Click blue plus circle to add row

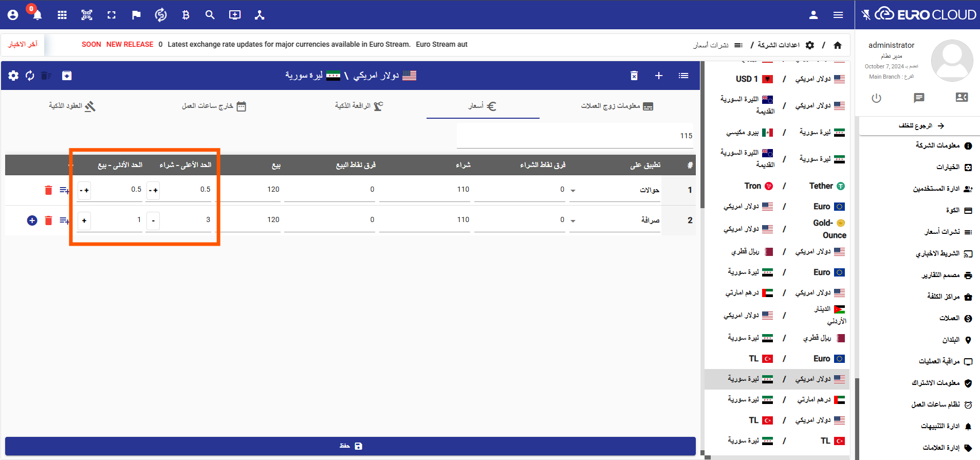coord(32,220)
